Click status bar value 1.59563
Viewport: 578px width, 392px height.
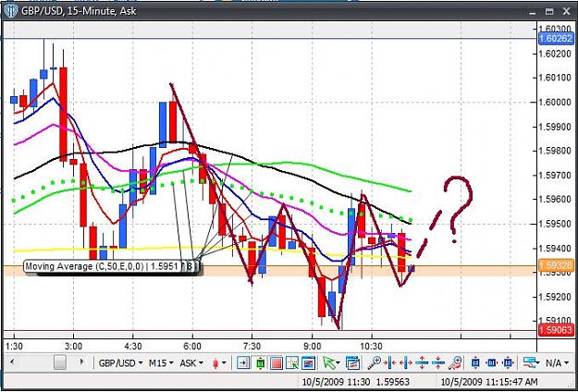(x=393, y=382)
